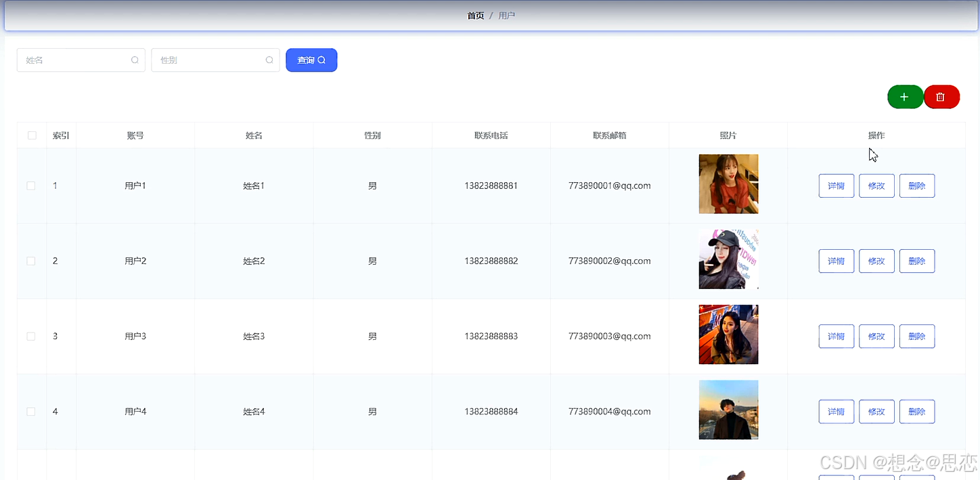The image size is (980, 480).
Task: Open photo thumbnail of 用户1
Action: pyautogui.click(x=728, y=184)
